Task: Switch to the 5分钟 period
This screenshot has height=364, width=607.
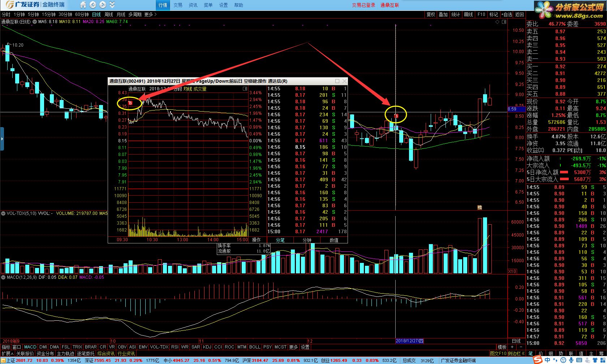Action: click(x=33, y=14)
